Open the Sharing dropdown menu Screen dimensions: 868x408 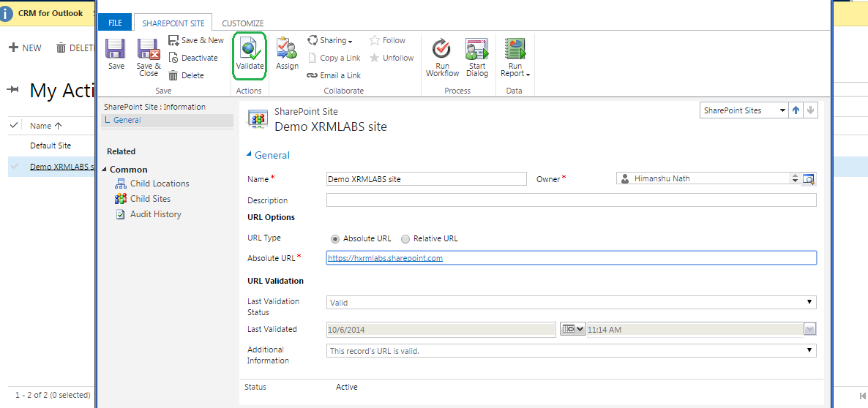(330, 40)
